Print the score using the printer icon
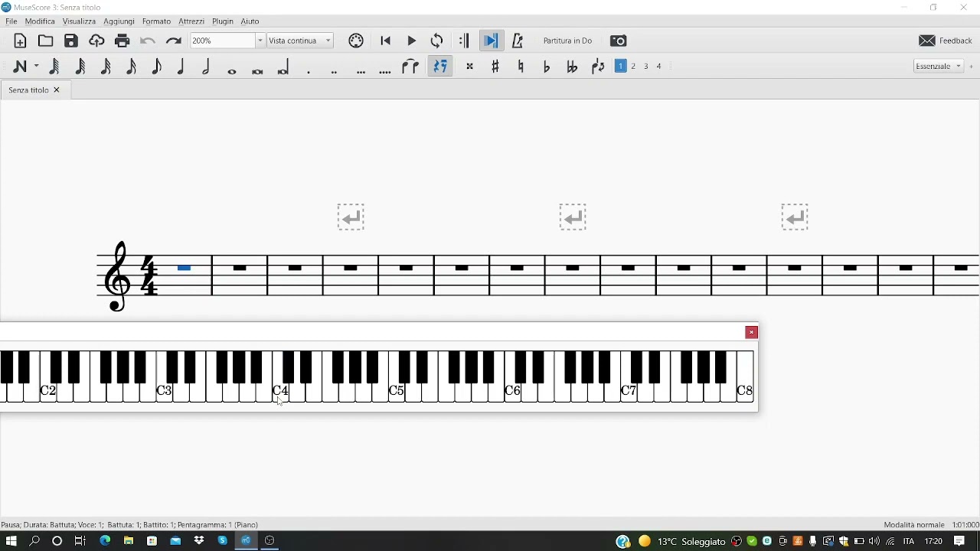The width and height of the screenshot is (980, 551). [x=122, y=41]
